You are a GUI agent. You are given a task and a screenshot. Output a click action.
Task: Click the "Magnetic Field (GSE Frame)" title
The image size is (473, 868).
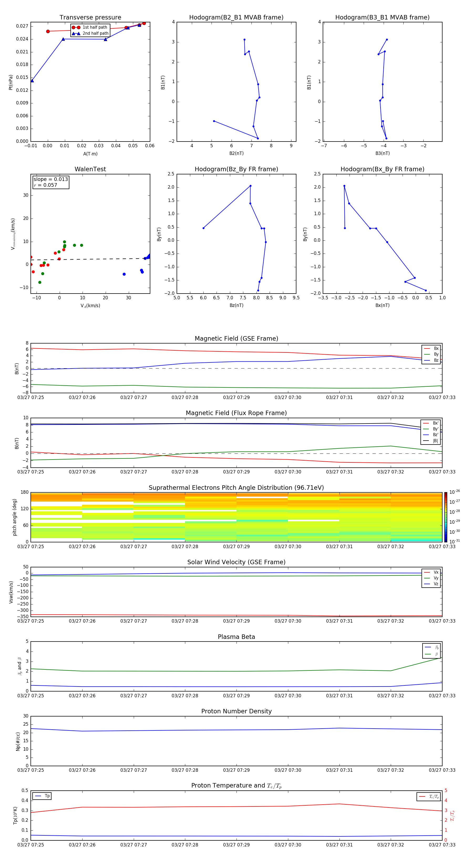(236, 339)
